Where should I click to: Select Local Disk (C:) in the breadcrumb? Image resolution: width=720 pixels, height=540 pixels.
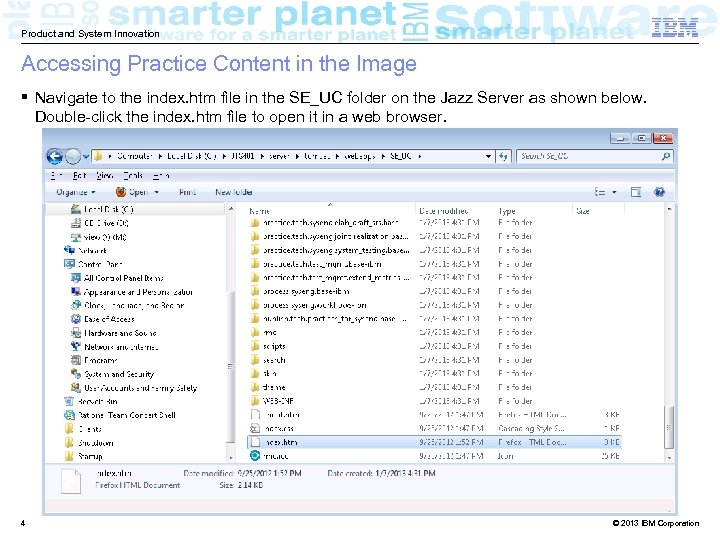tap(192, 156)
